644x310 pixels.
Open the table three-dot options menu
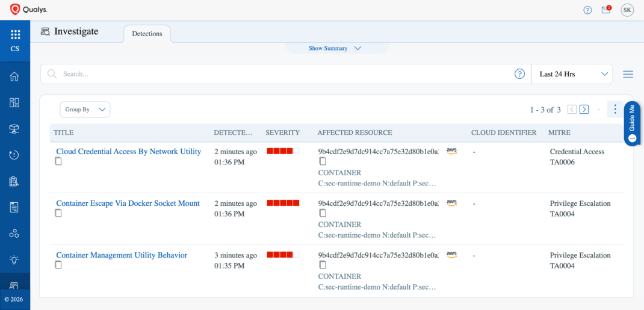pyautogui.click(x=615, y=109)
